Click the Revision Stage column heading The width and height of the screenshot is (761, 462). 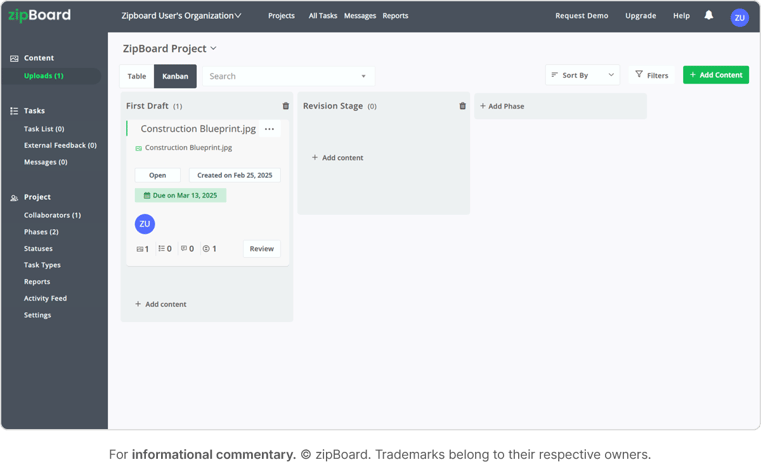coord(333,106)
